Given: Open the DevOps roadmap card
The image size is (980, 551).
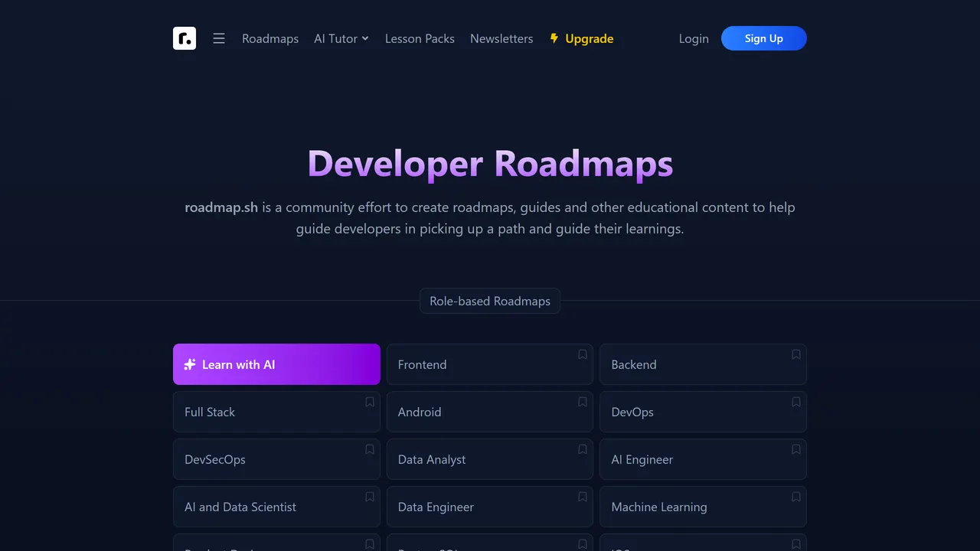Looking at the screenshot, I should (703, 412).
